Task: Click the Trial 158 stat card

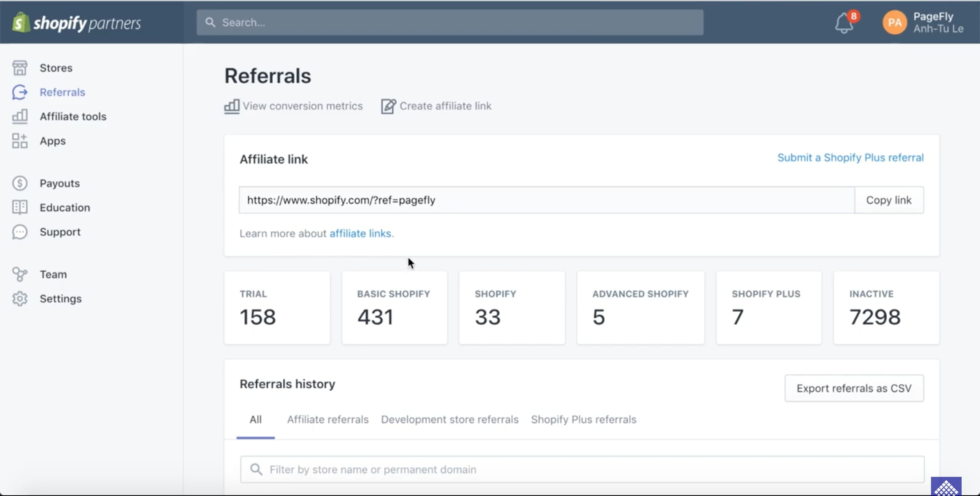Action: (277, 308)
